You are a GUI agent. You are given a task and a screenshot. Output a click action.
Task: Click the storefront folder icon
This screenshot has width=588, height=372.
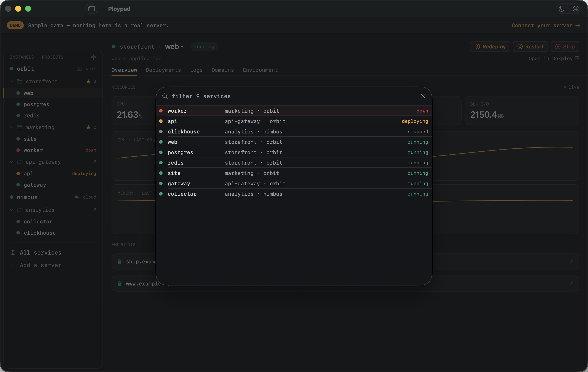tap(20, 81)
